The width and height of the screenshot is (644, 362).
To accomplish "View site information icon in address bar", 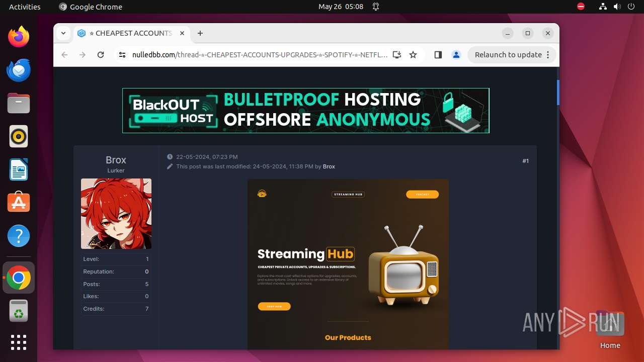I will click(x=122, y=55).
